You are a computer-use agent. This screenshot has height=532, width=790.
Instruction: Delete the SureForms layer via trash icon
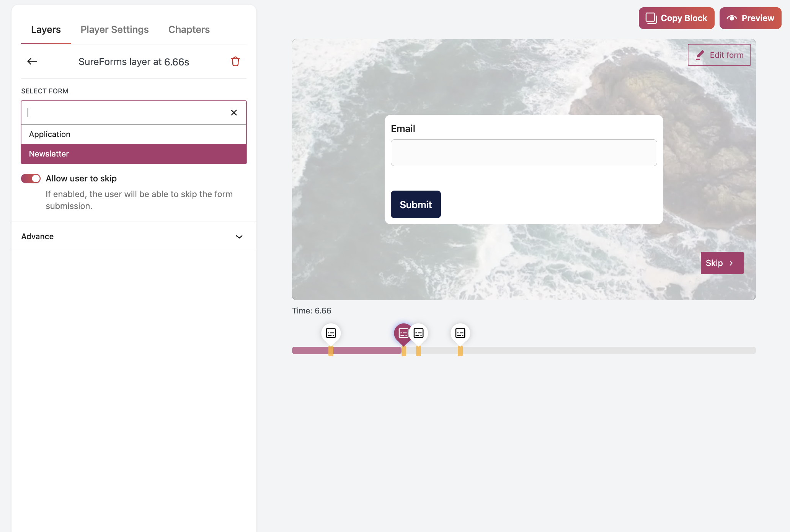pos(235,61)
